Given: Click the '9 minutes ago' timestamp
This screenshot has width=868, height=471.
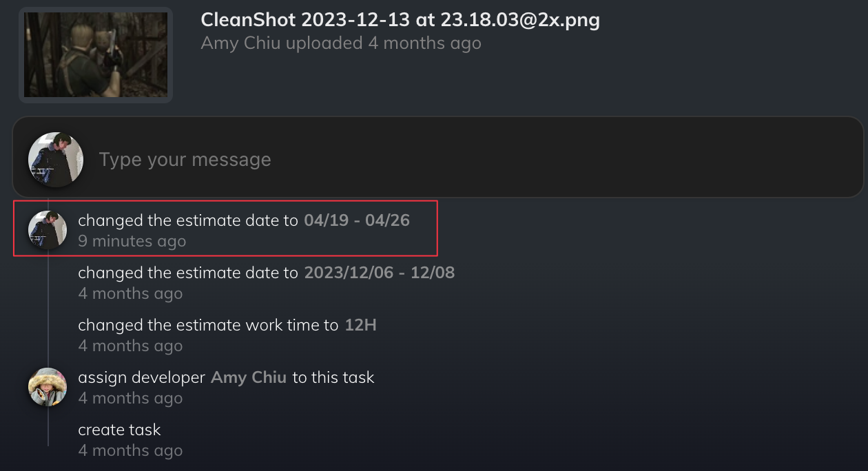Looking at the screenshot, I should pyautogui.click(x=132, y=241).
